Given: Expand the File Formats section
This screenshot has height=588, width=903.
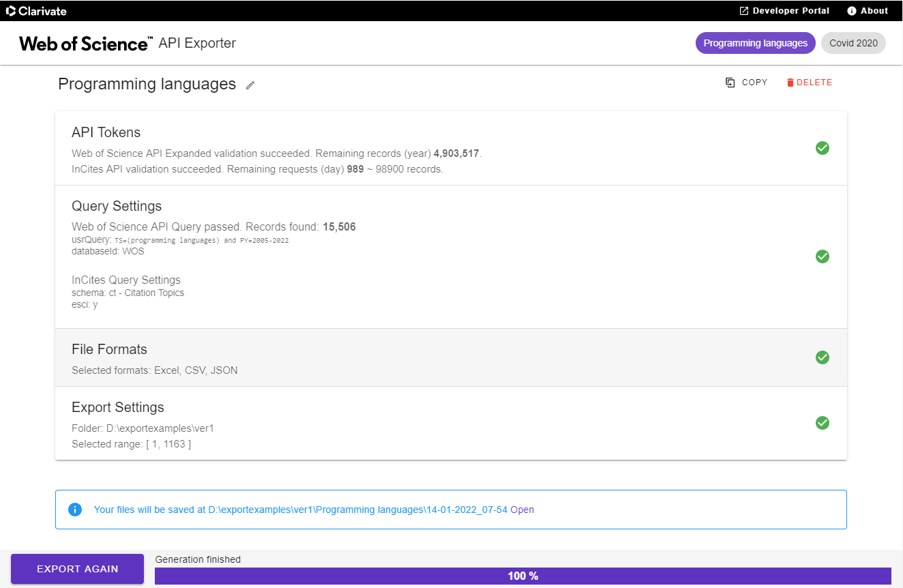Looking at the screenshot, I should pyautogui.click(x=451, y=357).
